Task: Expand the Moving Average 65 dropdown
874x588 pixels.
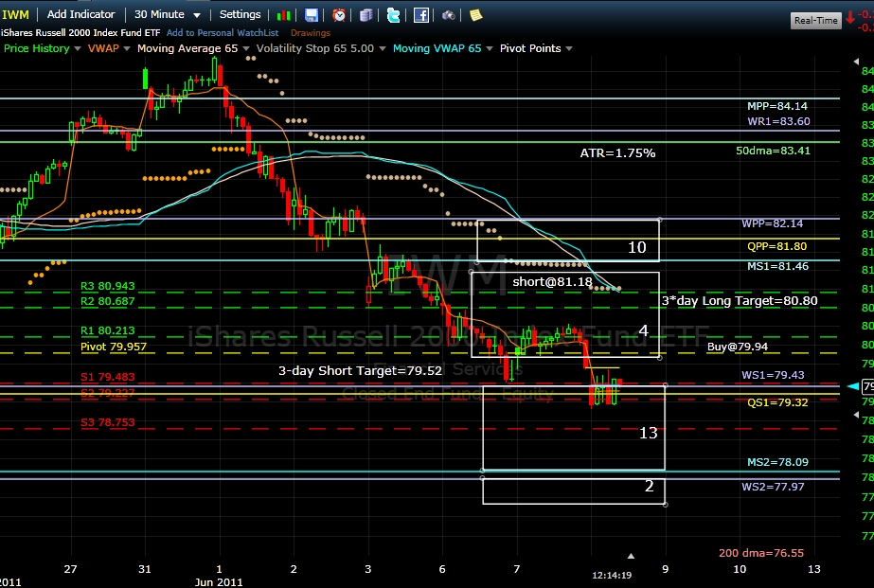Action: (x=246, y=48)
